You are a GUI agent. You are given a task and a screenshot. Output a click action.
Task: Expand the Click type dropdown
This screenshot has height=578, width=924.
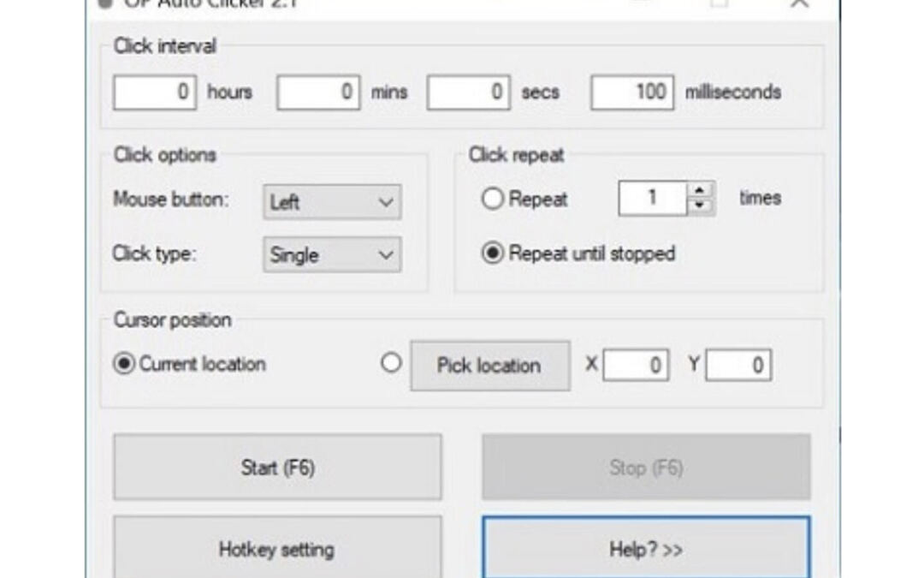331,255
